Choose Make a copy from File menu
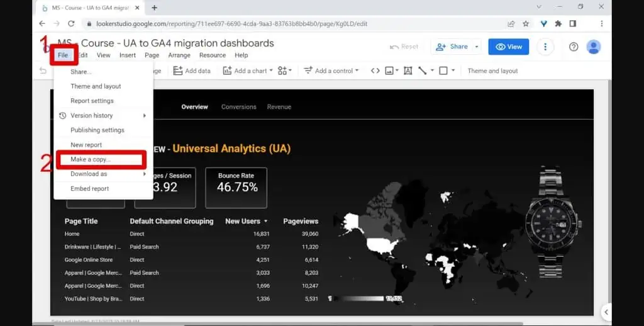Image resolution: width=644 pixels, height=326 pixels. tap(91, 159)
